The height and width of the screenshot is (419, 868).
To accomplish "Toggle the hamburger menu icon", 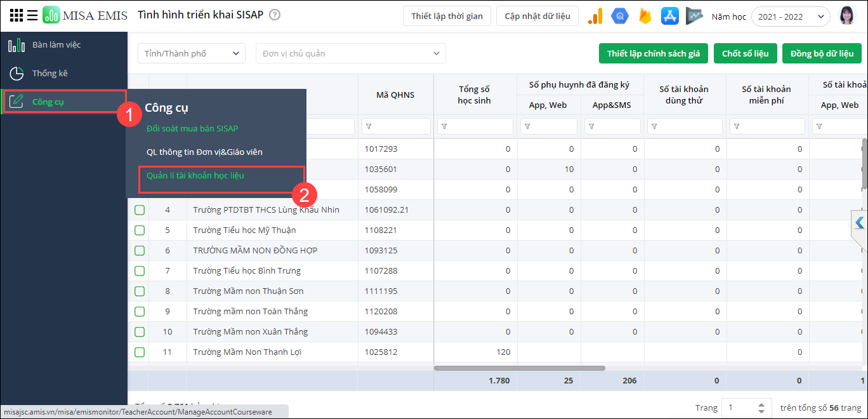I will click(x=32, y=16).
